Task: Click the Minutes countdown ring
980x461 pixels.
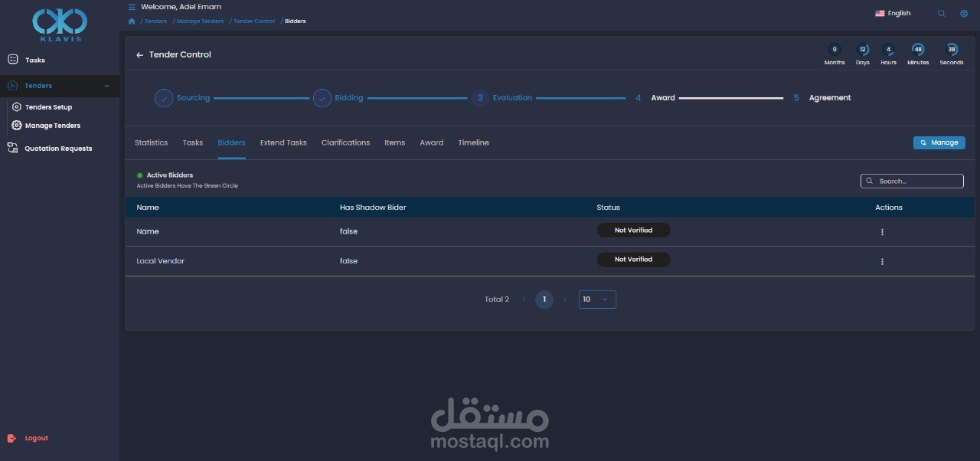Action: (918, 50)
